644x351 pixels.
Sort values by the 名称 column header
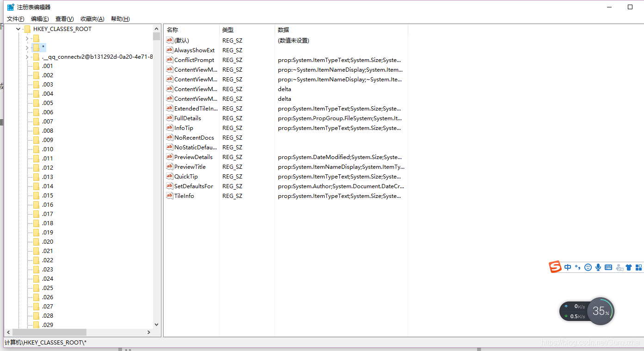(191, 30)
